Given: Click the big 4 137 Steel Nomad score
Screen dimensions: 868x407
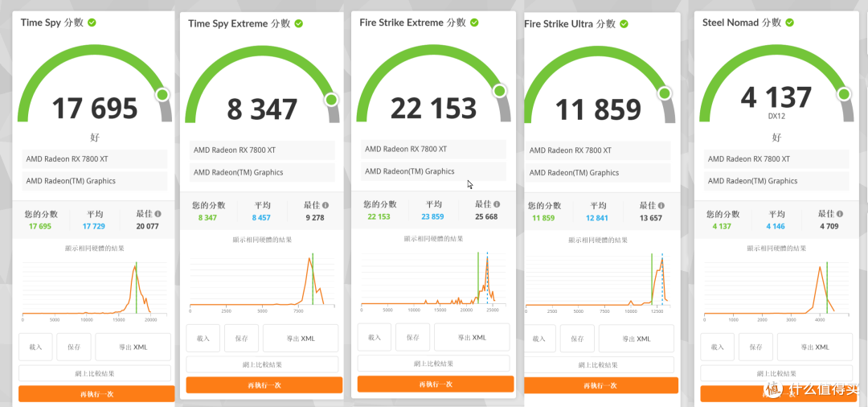Looking at the screenshot, I should coord(776,97).
